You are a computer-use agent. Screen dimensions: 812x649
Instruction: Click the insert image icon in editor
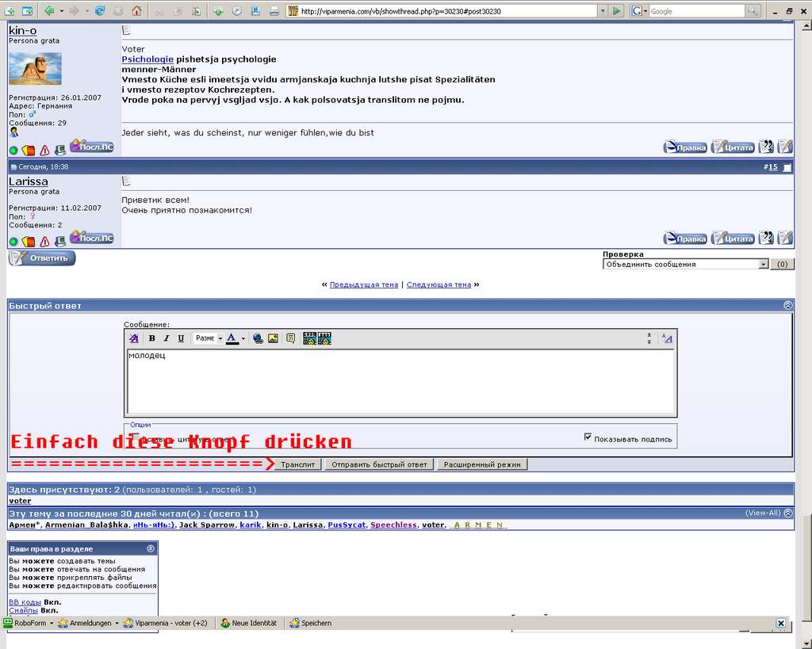(x=273, y=338)
